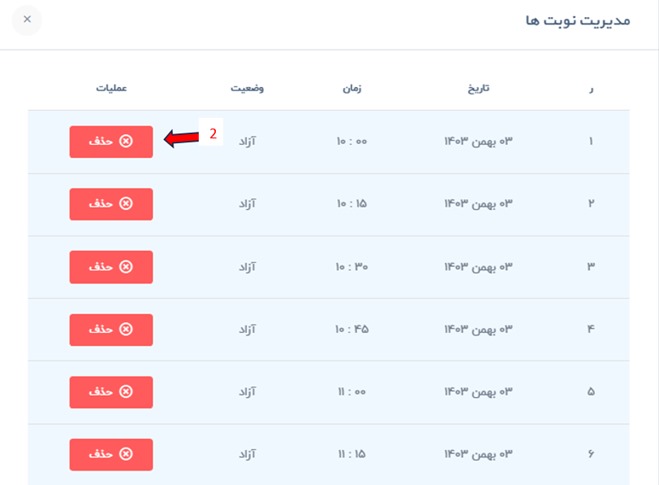Click the 10:45 time cell
Screen dimensions: 659x485
coord(352,329)
